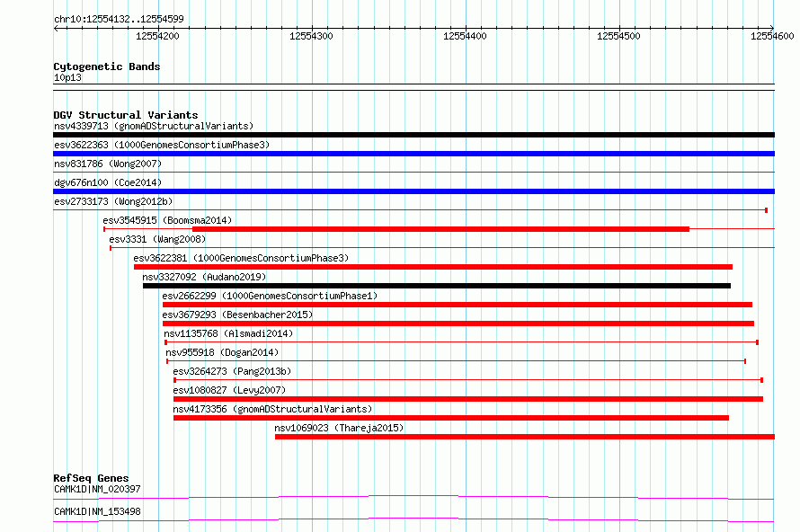Click the red bar of esv3679293
The width and height of the screenshot is (800, 532).
click(458, 324)
